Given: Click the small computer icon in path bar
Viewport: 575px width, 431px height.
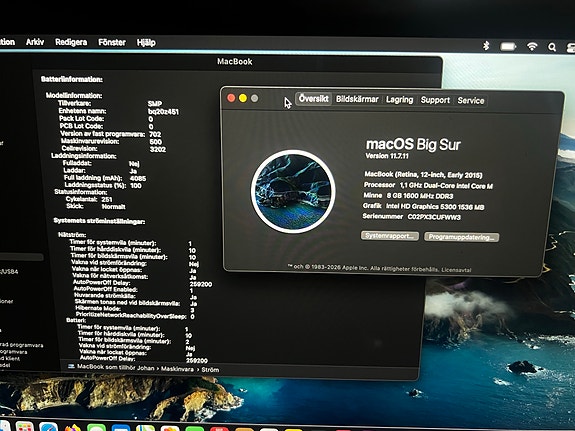Looking at the screenshot, I should pos(71,366).
